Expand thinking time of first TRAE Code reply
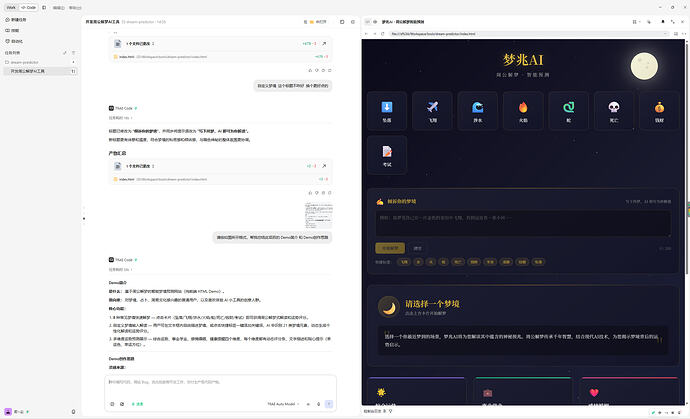The height and width of the screenshot is (419, 690). pyautogui.click(x=121, y=118)
